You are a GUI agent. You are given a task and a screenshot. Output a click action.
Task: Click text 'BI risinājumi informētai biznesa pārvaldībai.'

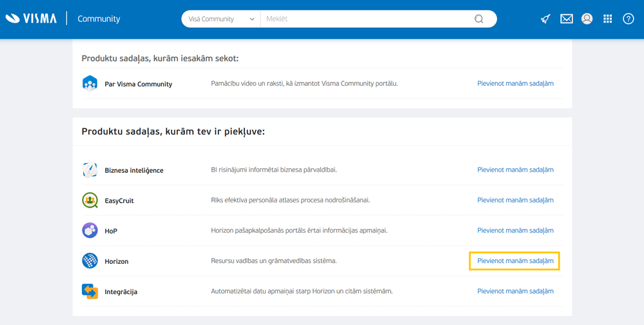pyautogui.click(x=274, y=170)
